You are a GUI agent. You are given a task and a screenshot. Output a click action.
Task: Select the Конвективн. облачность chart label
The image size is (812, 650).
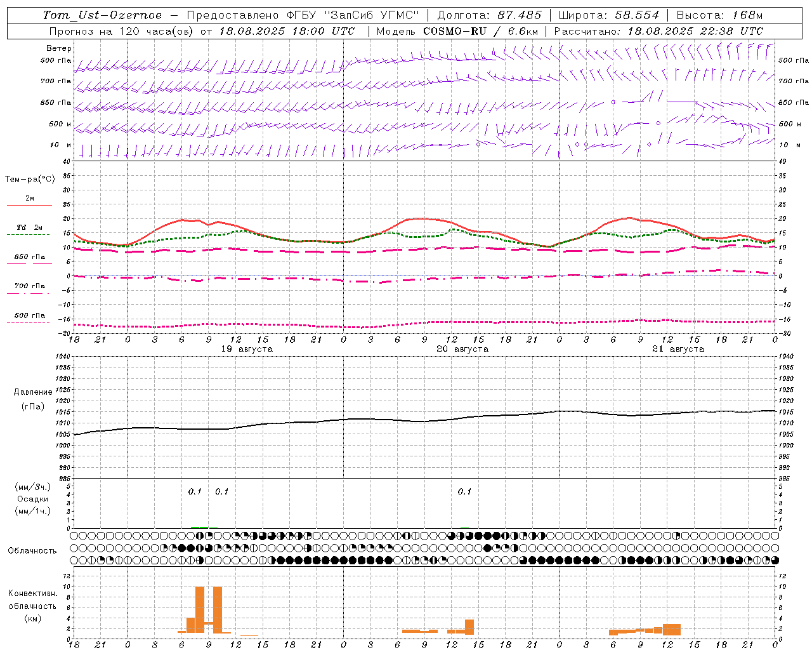coord(33,600)
